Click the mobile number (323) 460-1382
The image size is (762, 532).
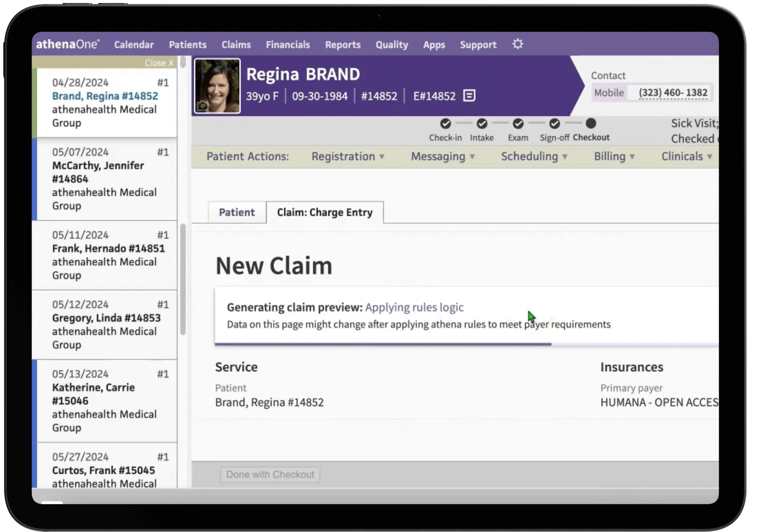click(674, 92)
